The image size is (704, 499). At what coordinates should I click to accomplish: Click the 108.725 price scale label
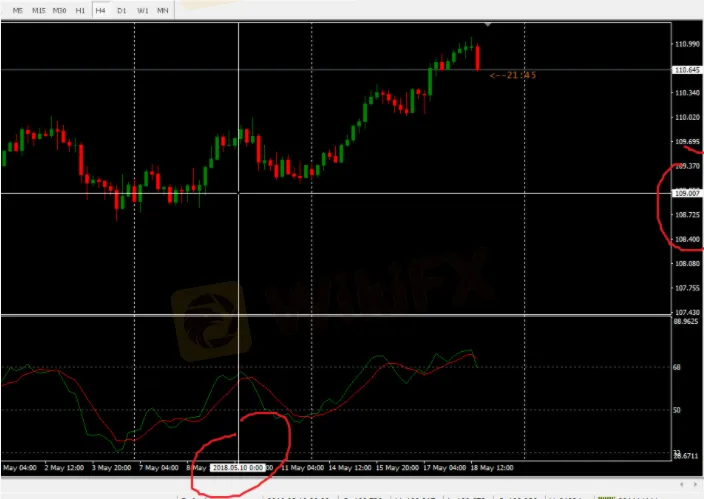pyautogui.click(x=687, y=215)
